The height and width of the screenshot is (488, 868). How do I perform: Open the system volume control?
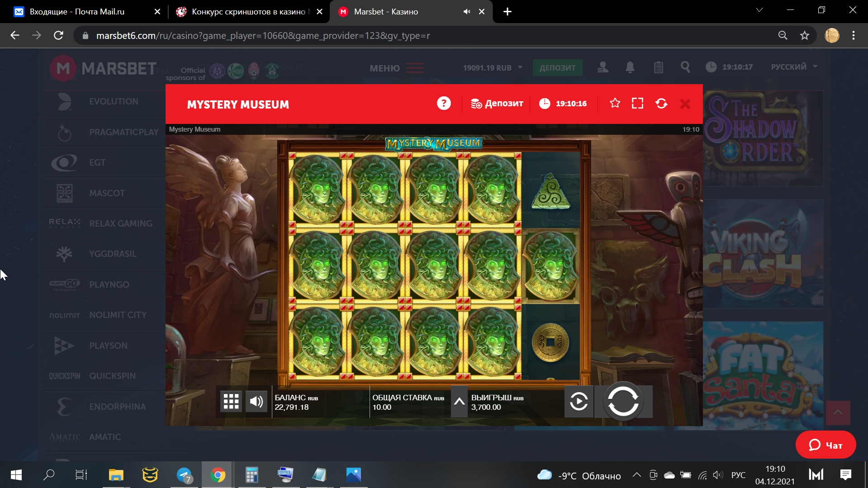718,475
